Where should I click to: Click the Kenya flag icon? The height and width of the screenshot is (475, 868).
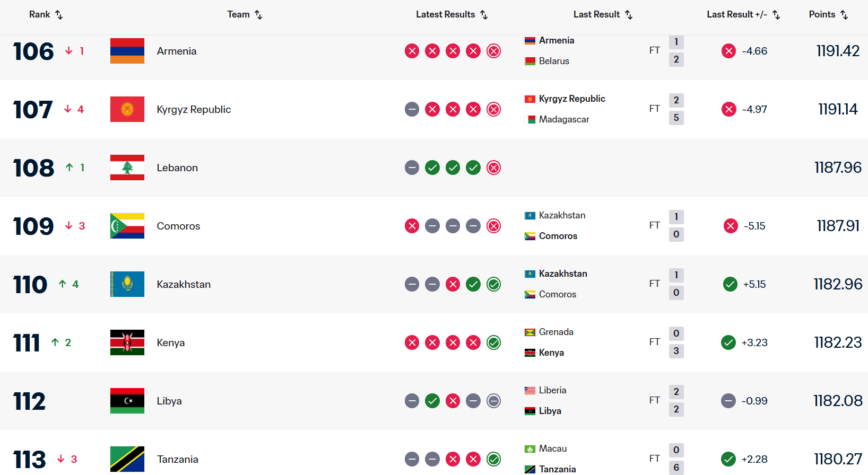click(x=127, y=342)
